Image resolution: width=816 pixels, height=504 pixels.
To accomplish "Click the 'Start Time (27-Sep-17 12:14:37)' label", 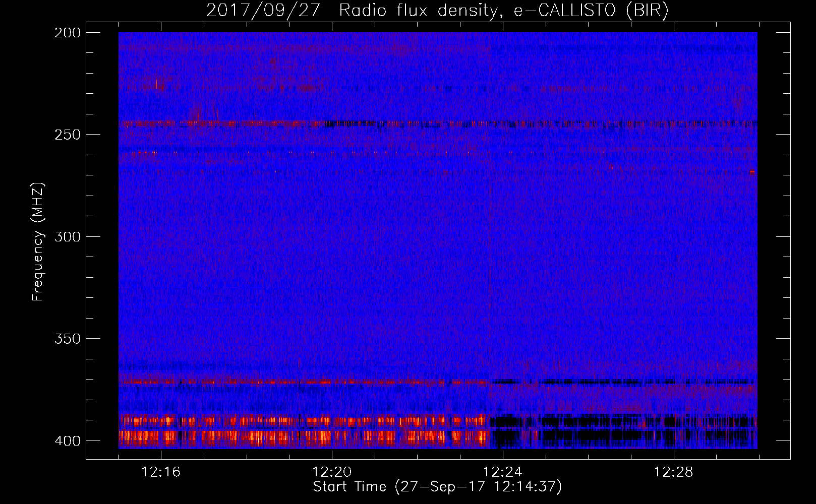I will pyautogui.click(x=437, y=487).
